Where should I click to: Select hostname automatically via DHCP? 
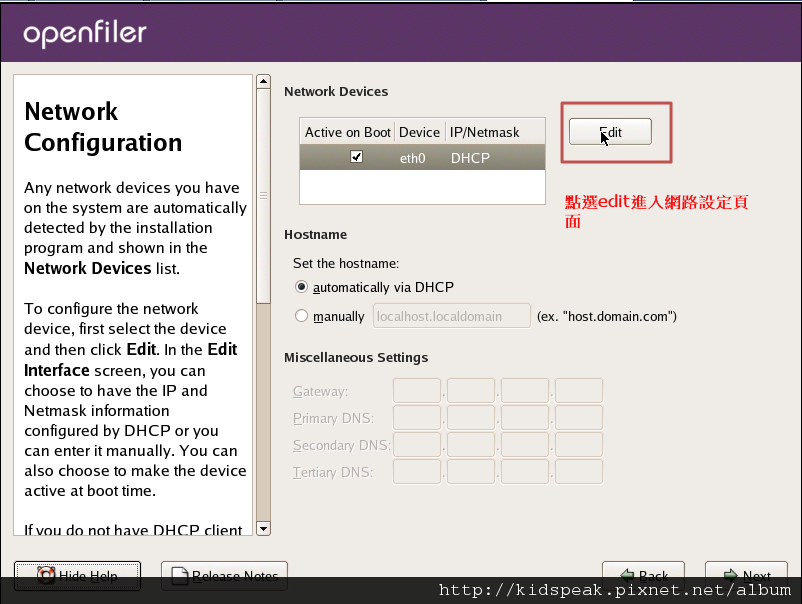[302, 287]
